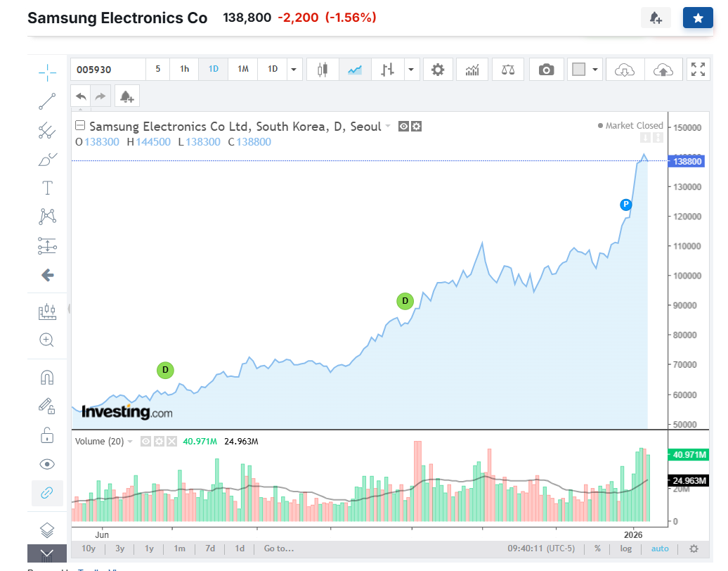Select the text annotation tool
Image resolution: width=728 pixels, height=571 pixels.
click(47, 188)
